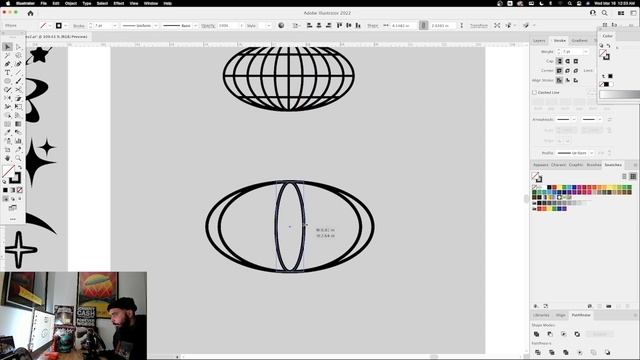Image resolution: width=640 pixels, height=360 pixels.
Task: Click Shape link in control bar
Action: pos(372,26)
